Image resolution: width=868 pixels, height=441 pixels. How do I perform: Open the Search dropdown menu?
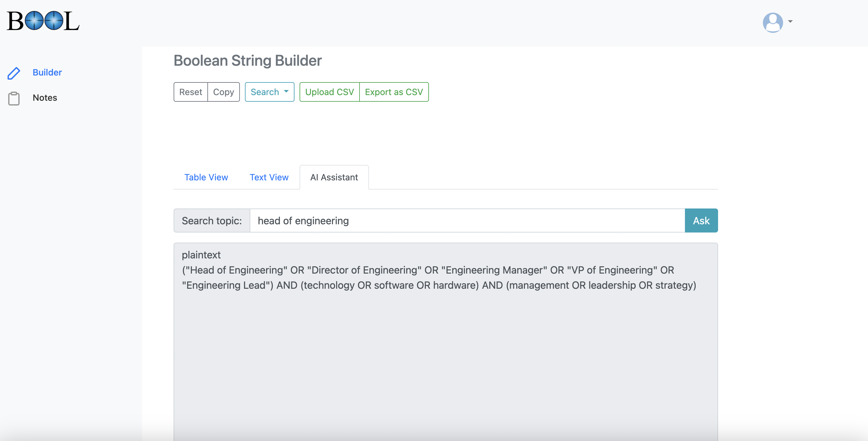coord(270,92)
